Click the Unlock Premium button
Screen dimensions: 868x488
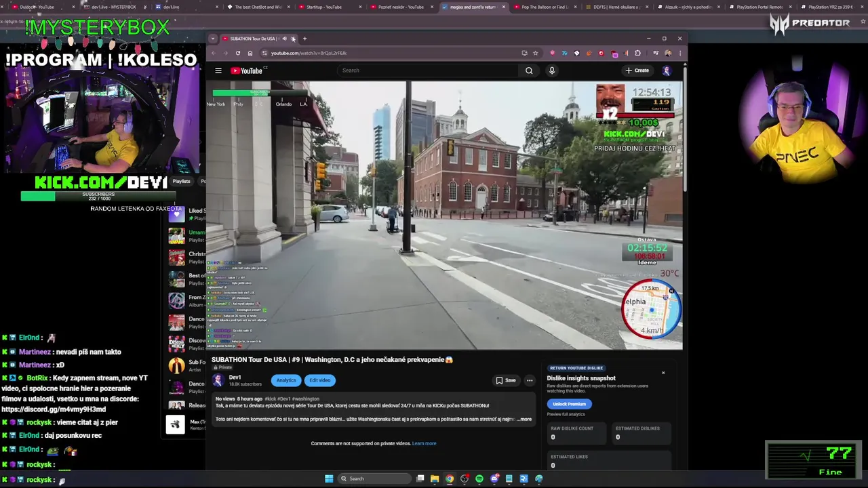569,404
